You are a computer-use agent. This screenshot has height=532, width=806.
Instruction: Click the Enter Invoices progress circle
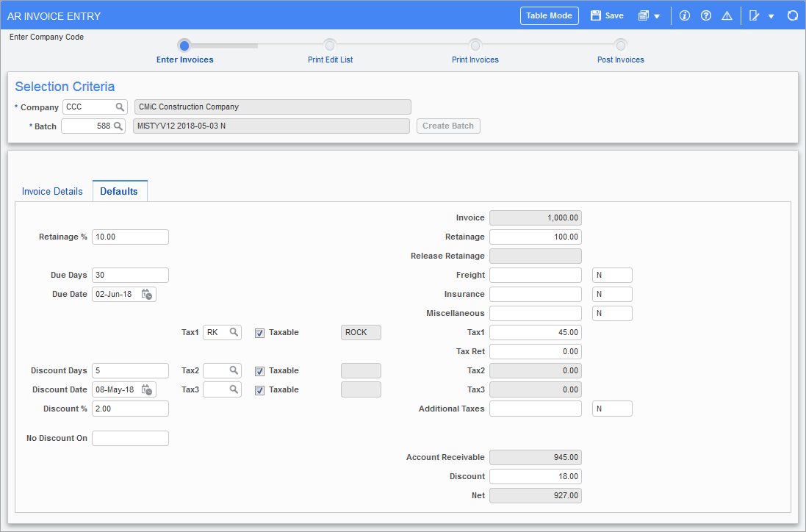[x=184, y=46]
